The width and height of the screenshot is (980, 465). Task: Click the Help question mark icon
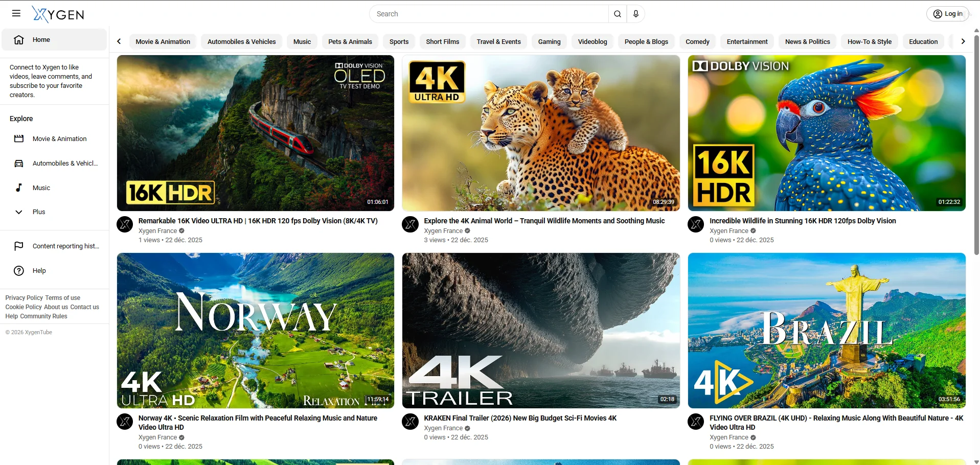[x=19, y=271]
